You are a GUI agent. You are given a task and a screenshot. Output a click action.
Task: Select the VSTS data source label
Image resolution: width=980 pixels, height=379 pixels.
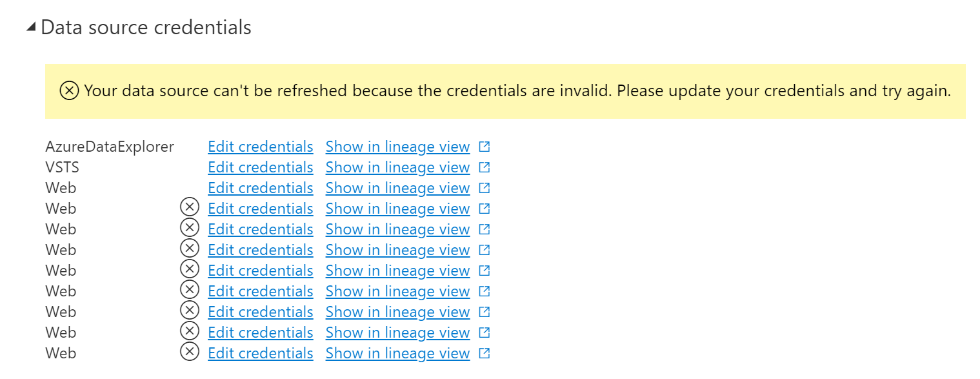click(x=63, y=167)
